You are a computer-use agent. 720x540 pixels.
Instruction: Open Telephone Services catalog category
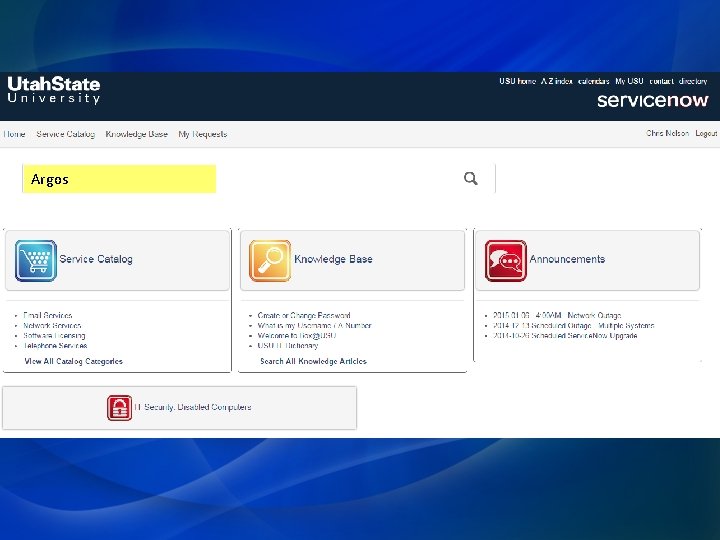point(55,346)
